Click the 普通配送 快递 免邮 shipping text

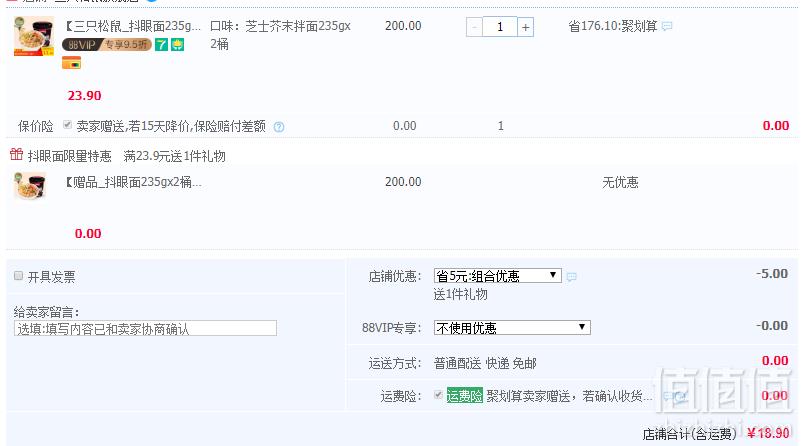point(485,364)
